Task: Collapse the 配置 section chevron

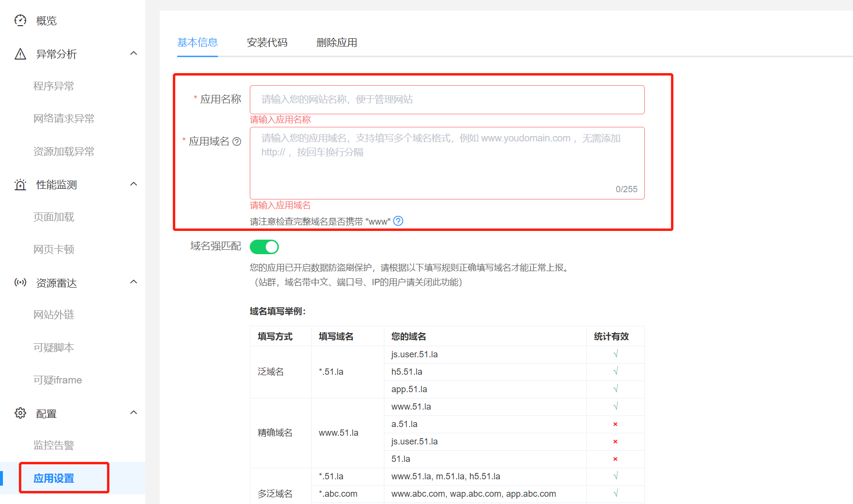Action: point(134,412)
